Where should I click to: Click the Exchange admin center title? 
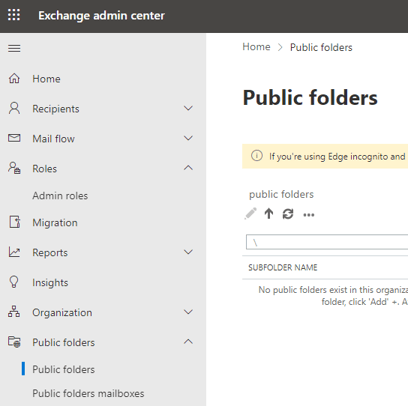(101, 16)
